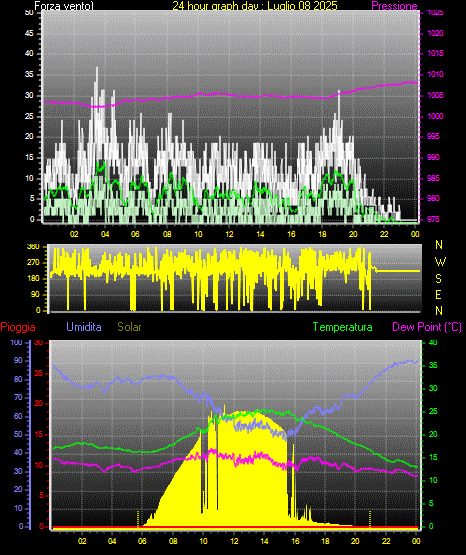
Task: Click the 06 hour mark on lower chart
Action: [x=142, y=541]
